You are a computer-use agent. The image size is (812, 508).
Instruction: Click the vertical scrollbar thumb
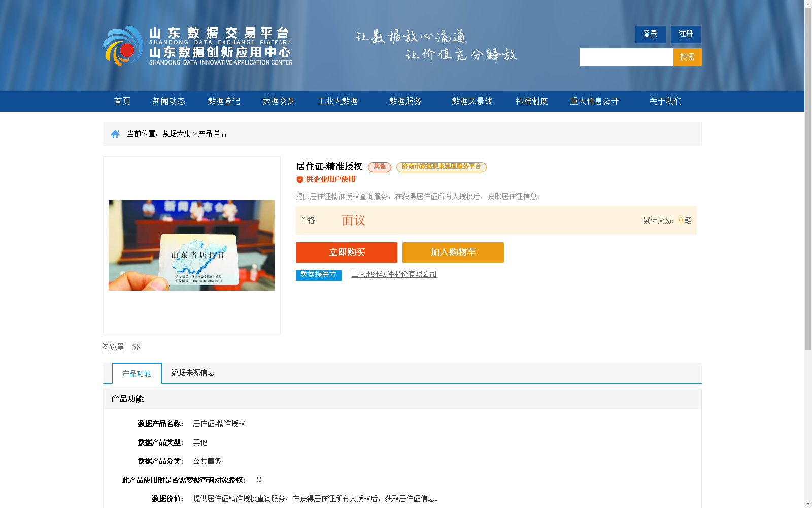pos(808,178)
